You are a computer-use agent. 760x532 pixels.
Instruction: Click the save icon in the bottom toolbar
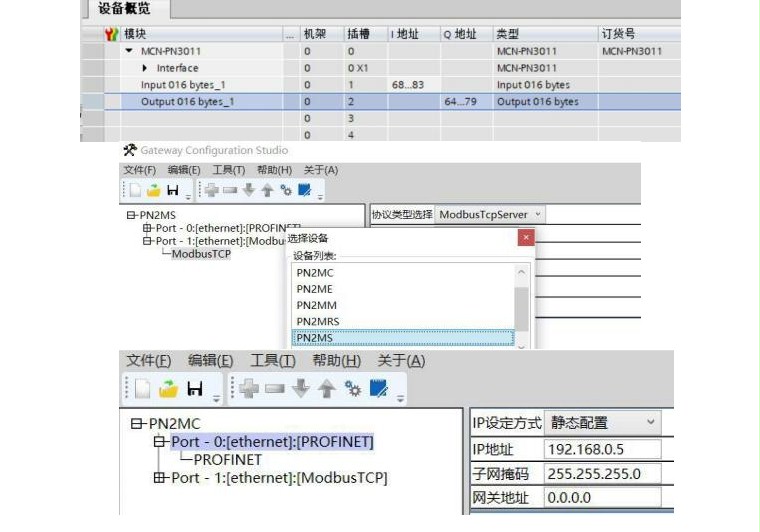point(195,388)
